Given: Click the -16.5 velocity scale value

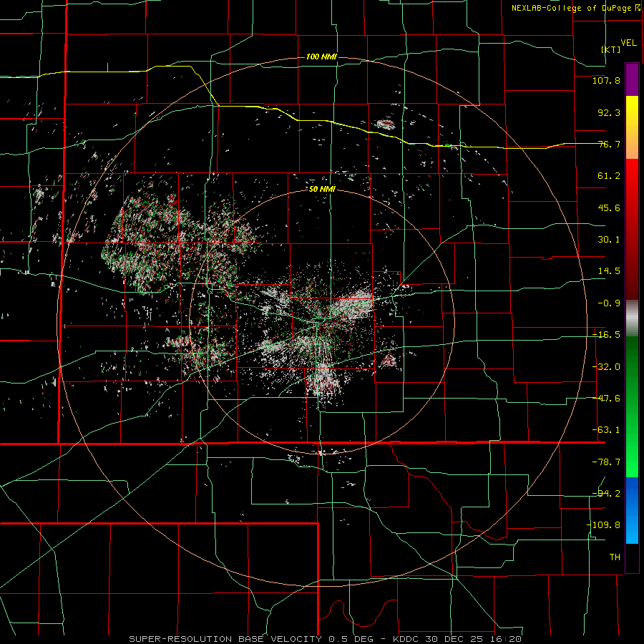Looking at the screenshot, I should [x=606, y=335].
